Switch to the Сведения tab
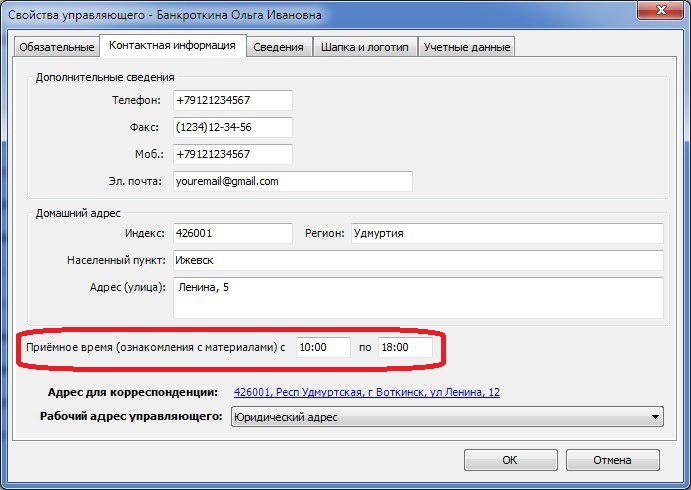The height and width of the screenshot is (490, 691). pos(278,47)
